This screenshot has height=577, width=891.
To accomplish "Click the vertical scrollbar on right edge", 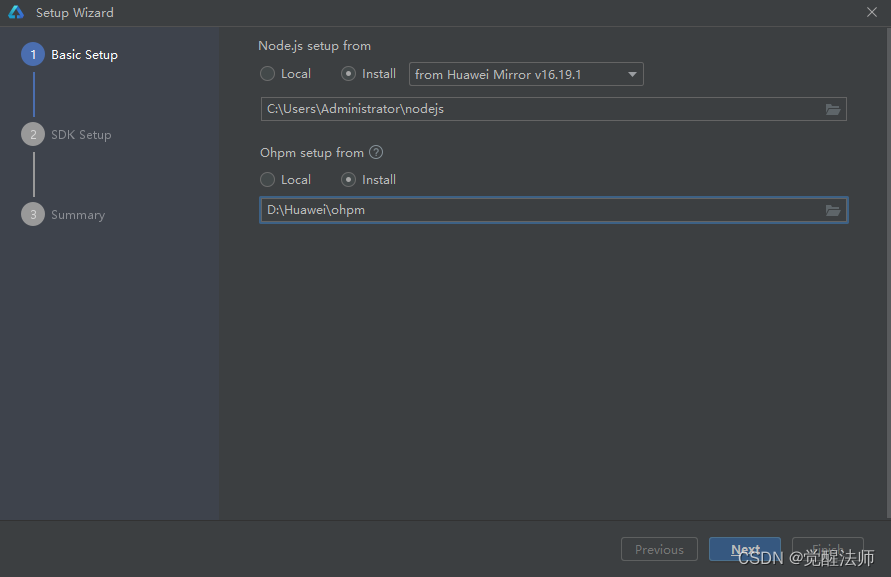I will coord(888,273).
